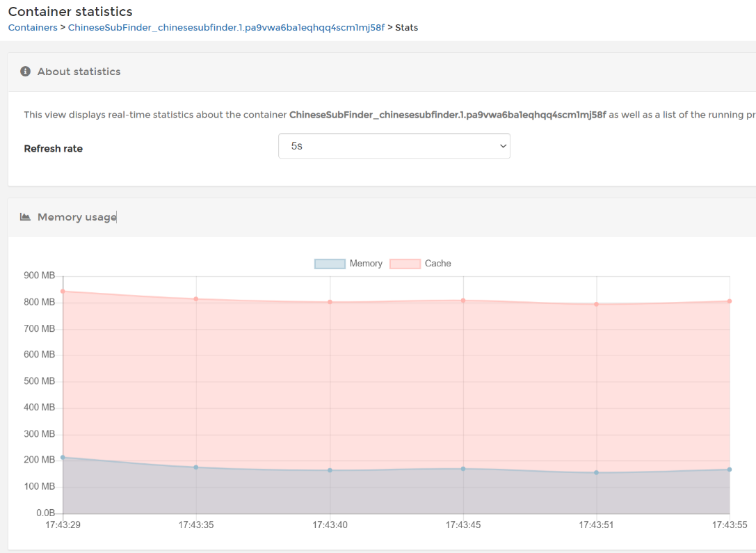Click the info icon beside About statistics
Image resolution: width=756 pixels, height=553 pixels.
pyautogui.click(x=25, y=72)
